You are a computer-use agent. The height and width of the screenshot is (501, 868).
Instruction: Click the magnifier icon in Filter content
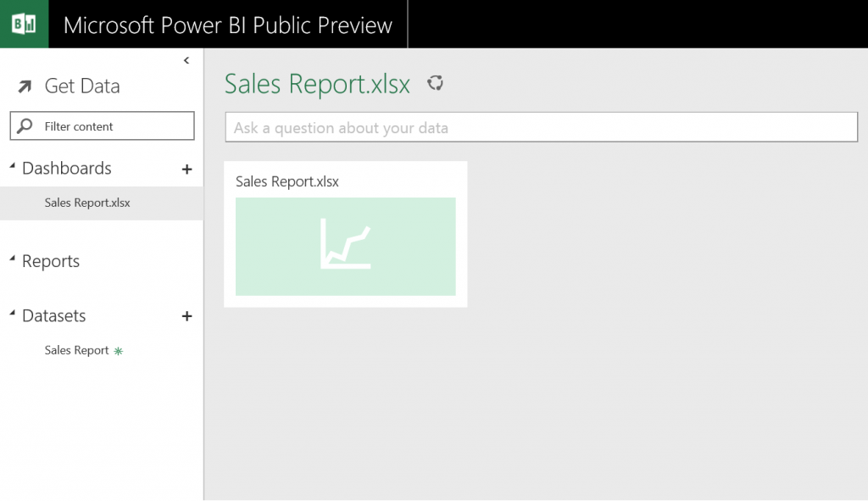(26, 126)
